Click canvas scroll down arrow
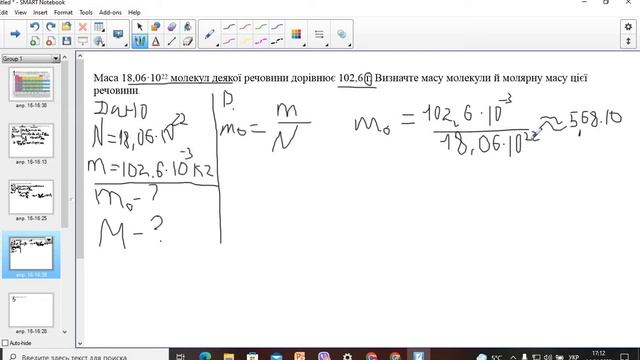 coord(80,344)
